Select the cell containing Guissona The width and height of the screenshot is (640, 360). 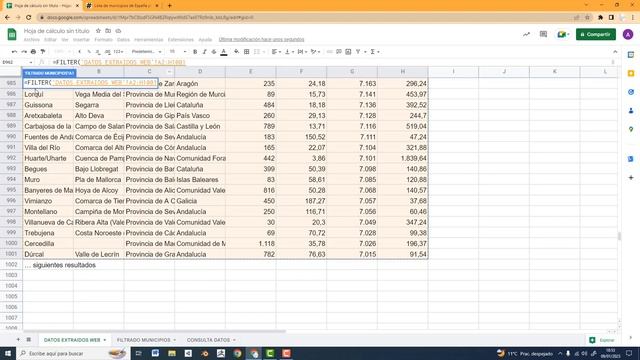coord(48,105)
